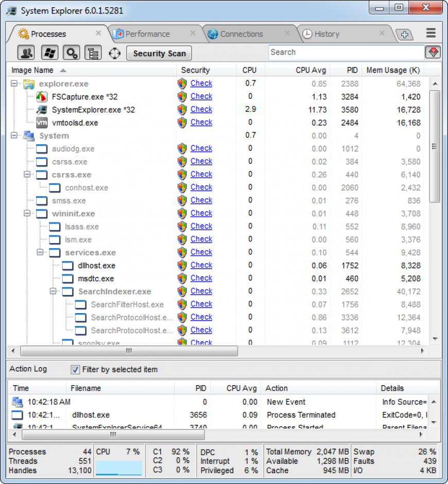Viewport: 448px width, 484px height.
Task: Collapse the csrss.exe node containing conhost
Action: 27,175
